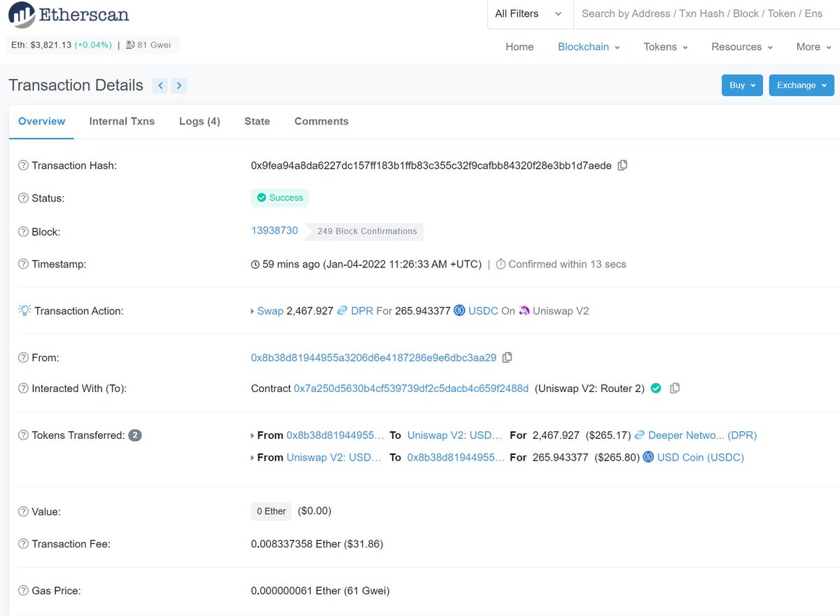The image size is (840, 616).
Task: Click the gas price 61 Gwei text
Action: click(367, 591)
